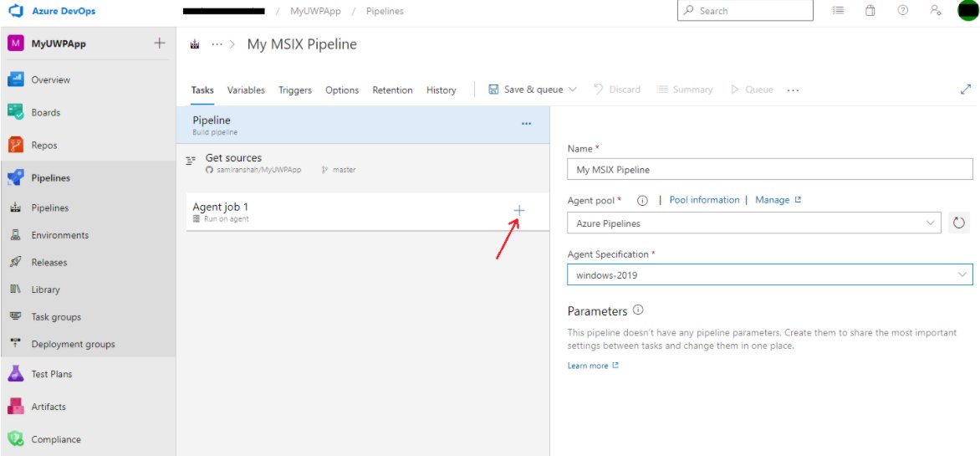The height and width of the screenshot is (456, 980).
Task: Click the Queue button
Action: point(752,90)
